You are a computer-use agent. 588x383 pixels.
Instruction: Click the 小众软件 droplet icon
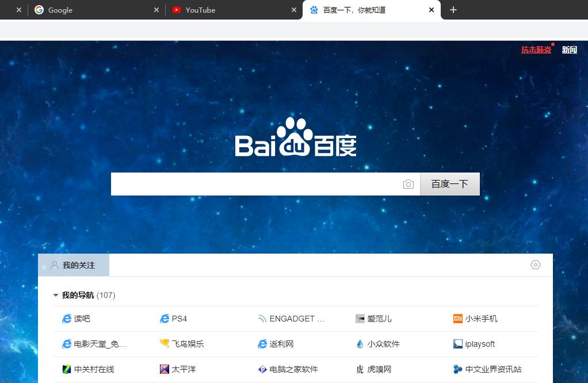360,344
